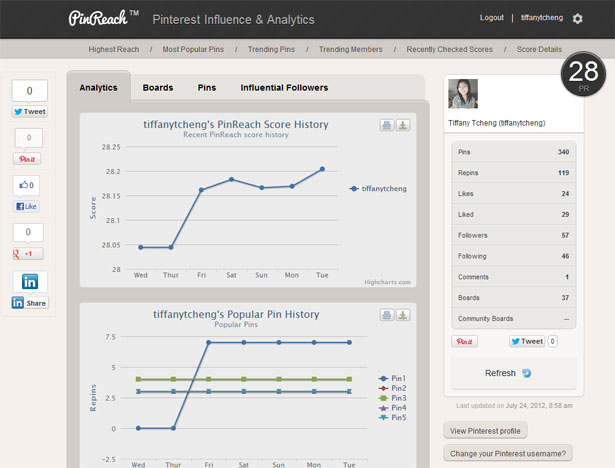
Task: Switch to the Boards tab
Action: [x=158, y=87]
